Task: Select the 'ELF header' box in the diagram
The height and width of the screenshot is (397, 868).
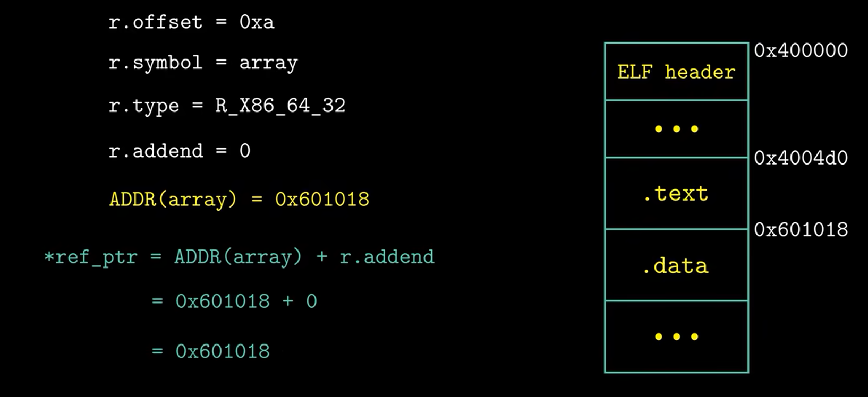Action: pos(676,72)
